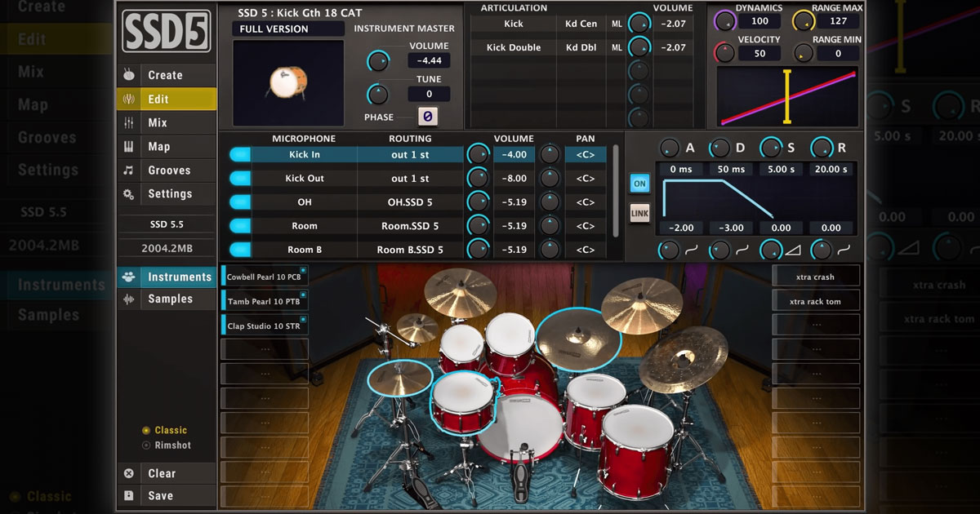The height and width of the screenshot is (514, 980).
Task: Select the Cowbell Pearl 10 PCB slot
Action: 264,277
